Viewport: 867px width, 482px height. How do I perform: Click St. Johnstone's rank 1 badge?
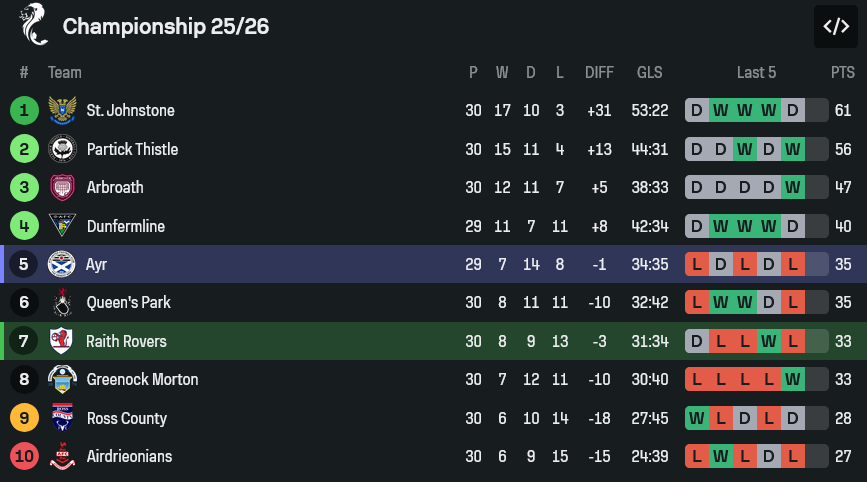[24, 110]
